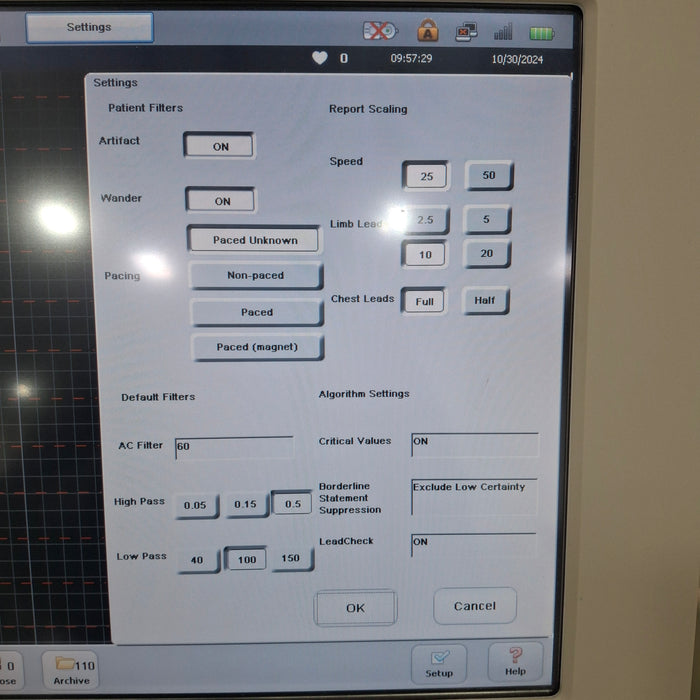Click the Algorithm Settings heading
Screen dimensions: 700x700
click(364, 394)
